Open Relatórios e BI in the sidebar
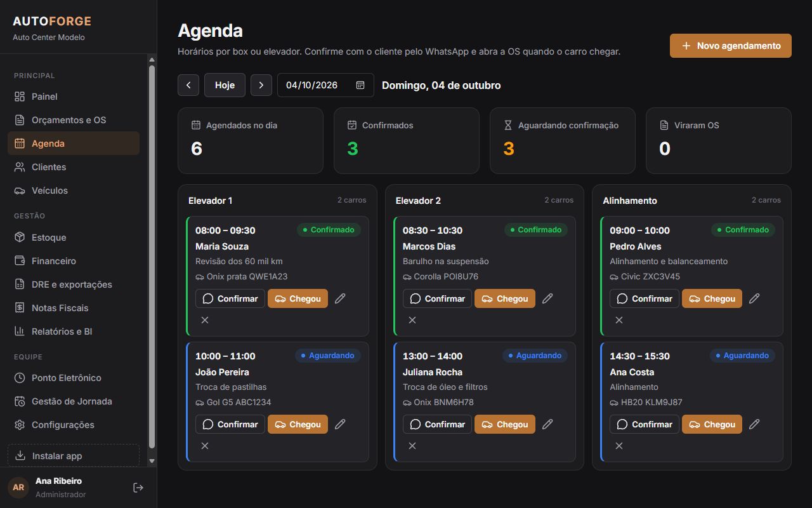 (74, 331)
